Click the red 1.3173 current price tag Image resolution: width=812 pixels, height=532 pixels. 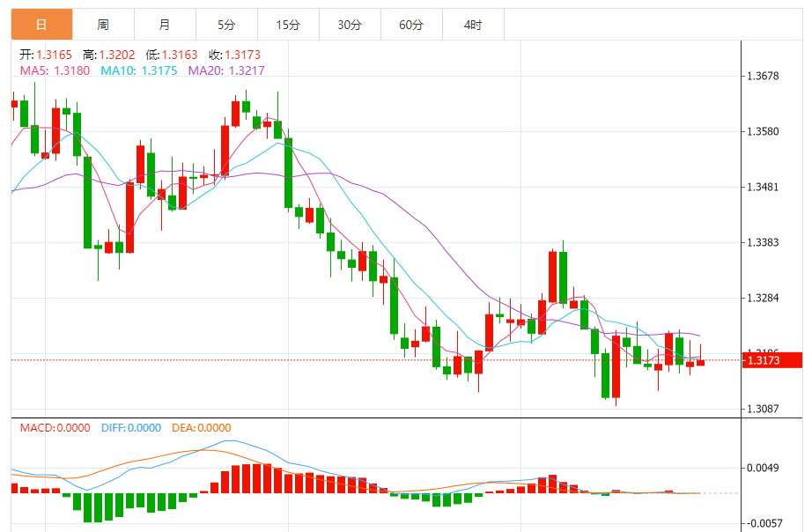[x=772, y=360]
